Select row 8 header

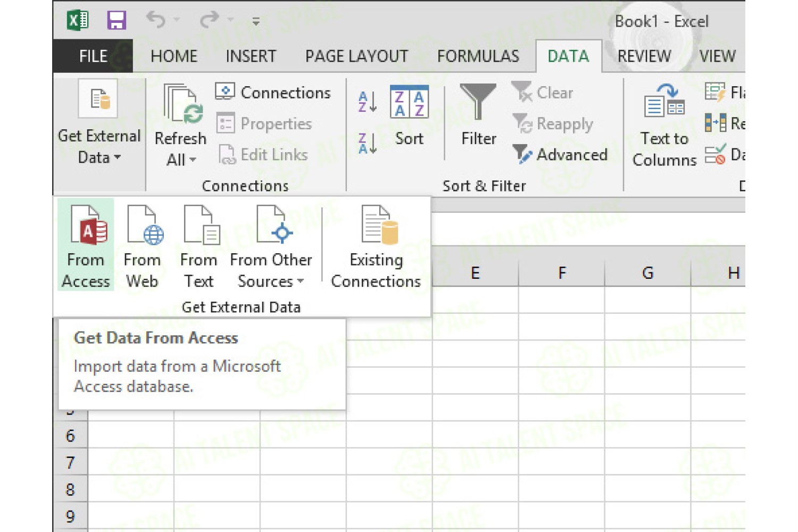(x=70, y=489)
